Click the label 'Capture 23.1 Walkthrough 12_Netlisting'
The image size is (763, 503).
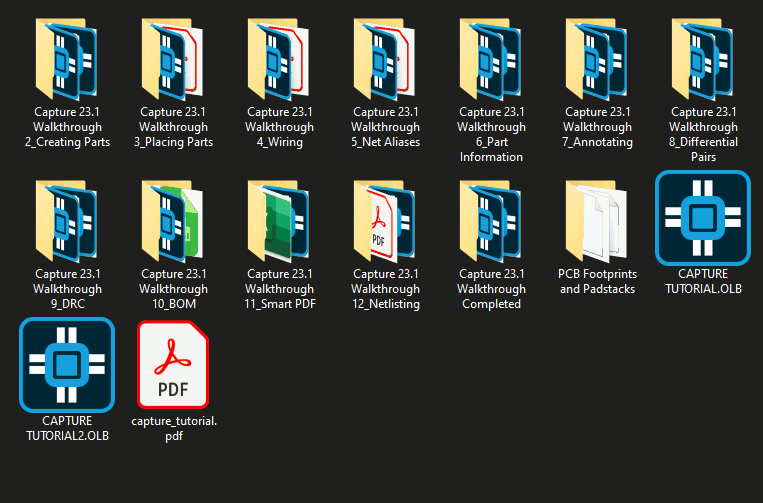click(385, 289)
